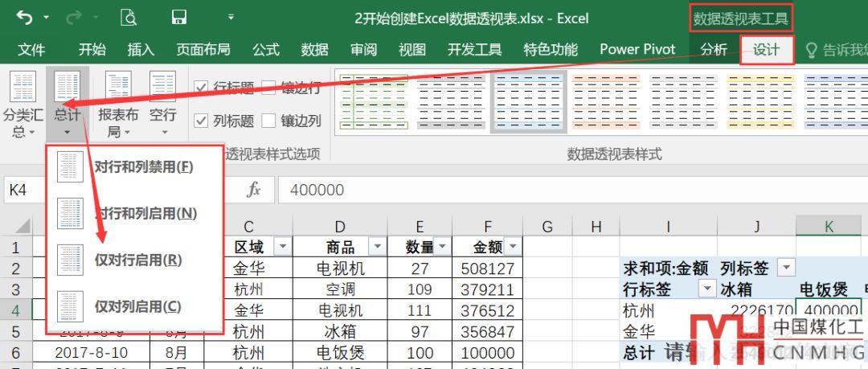The width and height of the screenshot is (868, 369).
Task: Click the fx Insert Function icon
Action: pos(253,190)
